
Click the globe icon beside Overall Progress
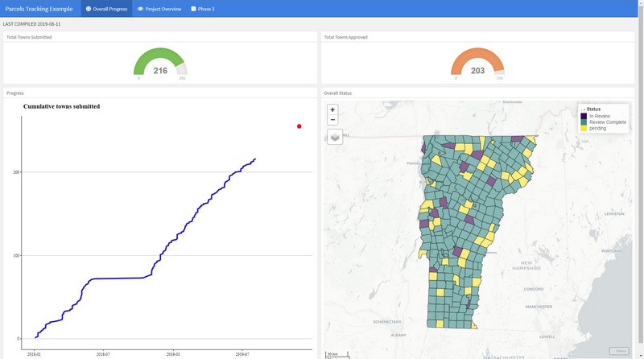point(89,9)
